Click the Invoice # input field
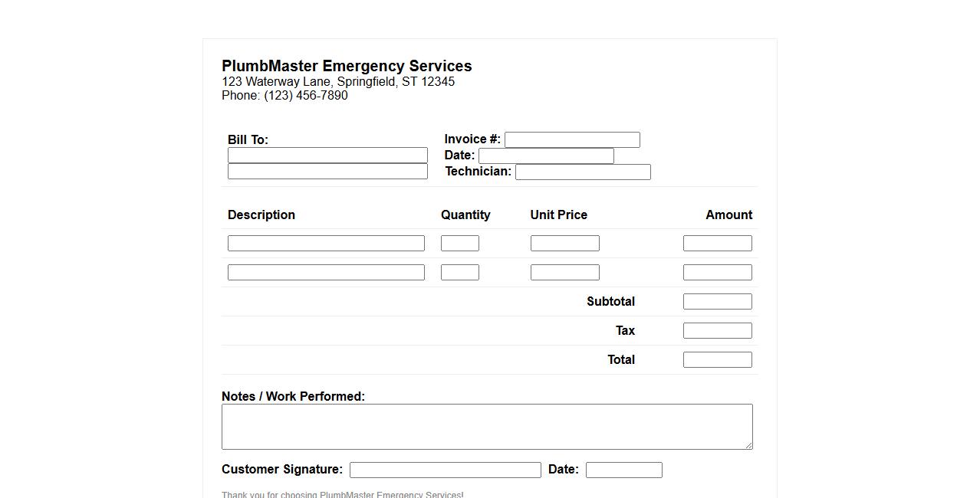 tap(572, 139)
